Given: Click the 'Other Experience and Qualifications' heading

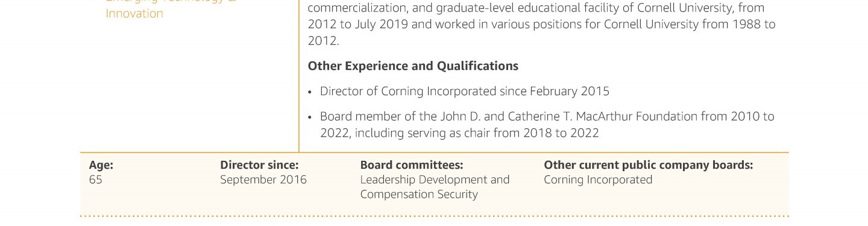Looking at the screenshot, I should pyautogui.click(x=413, y=66).
